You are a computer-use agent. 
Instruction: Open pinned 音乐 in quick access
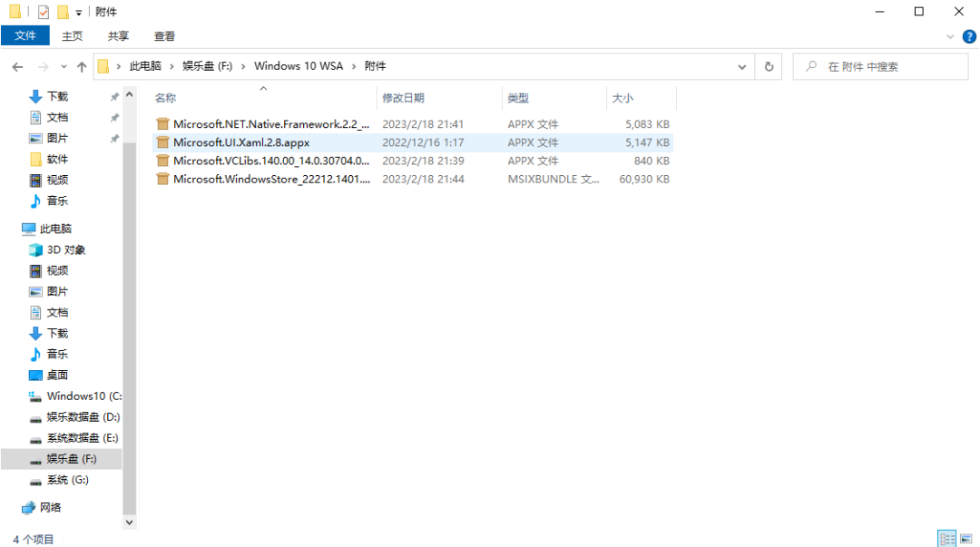(57, 200)
